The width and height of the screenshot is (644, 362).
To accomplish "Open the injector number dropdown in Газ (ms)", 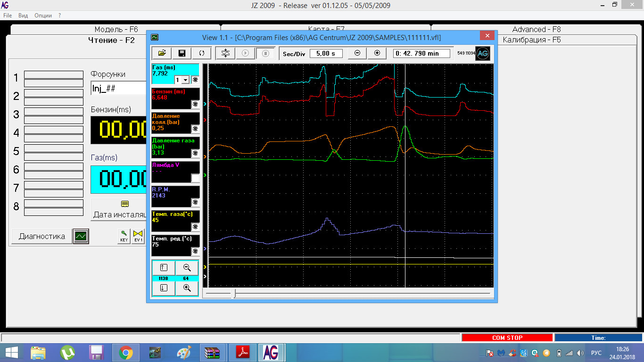I will click(x=186, y=80).
